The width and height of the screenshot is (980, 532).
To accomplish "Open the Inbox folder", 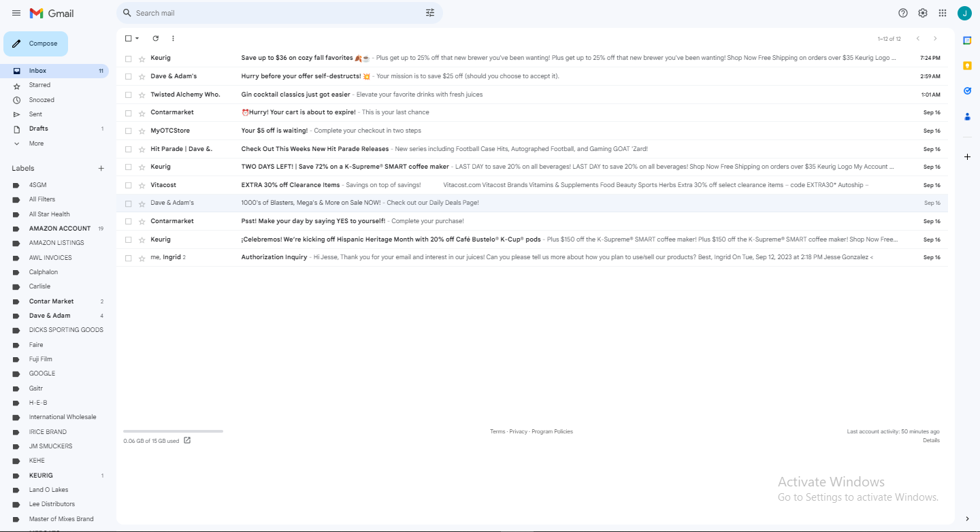I will [x=54, y=71].
